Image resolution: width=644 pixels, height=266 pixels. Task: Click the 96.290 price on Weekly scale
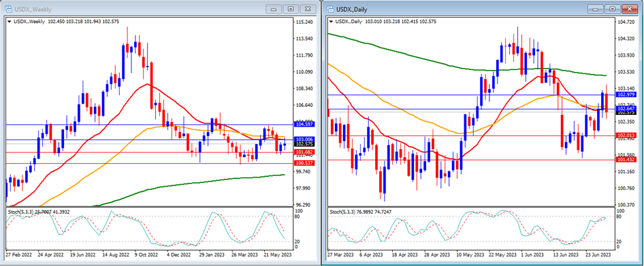(304, 205)
